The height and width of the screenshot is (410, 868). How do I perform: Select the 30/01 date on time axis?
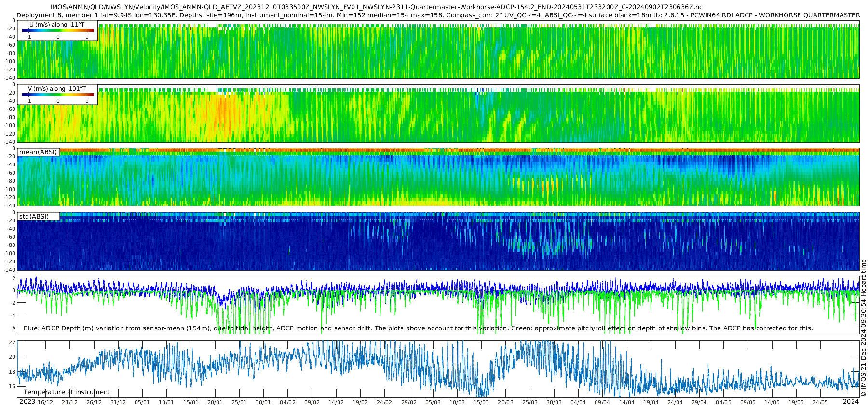[263, 402]
